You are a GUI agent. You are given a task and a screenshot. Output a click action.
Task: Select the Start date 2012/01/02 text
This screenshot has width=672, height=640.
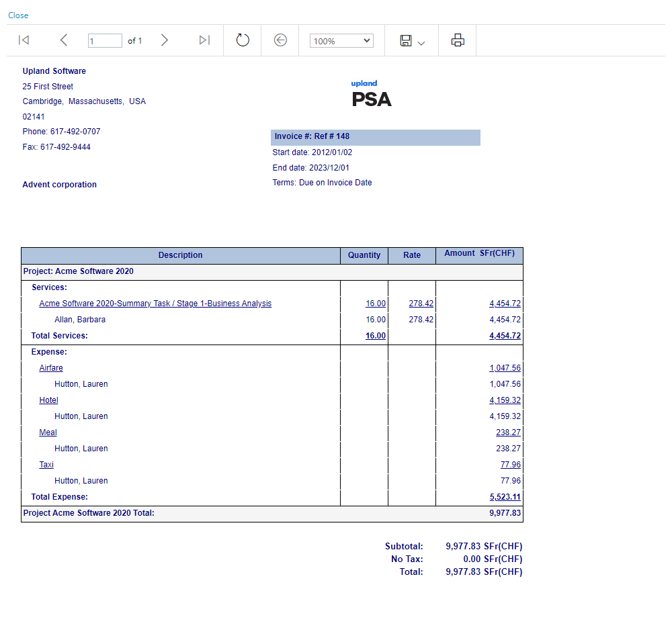point(312,152)
